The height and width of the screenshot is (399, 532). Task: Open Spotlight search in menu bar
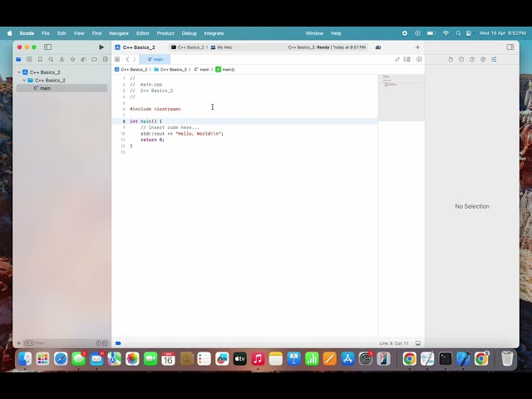(458, 33)
